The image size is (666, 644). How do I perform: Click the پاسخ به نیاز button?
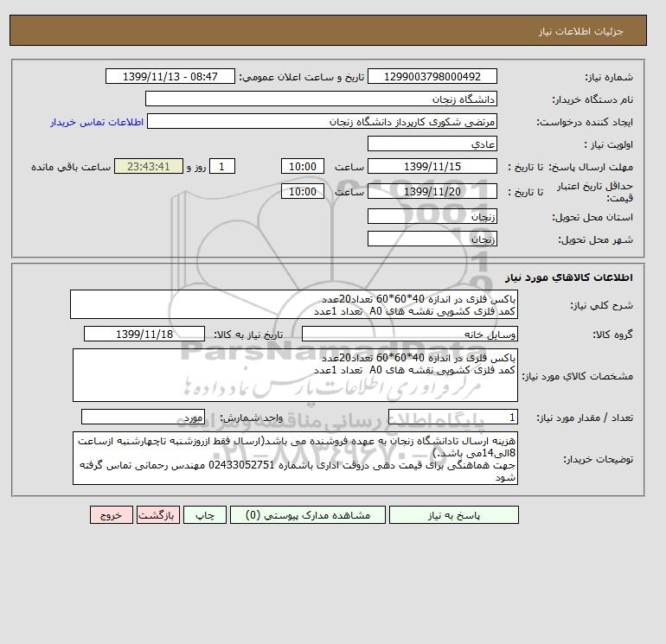click(453, 515)
